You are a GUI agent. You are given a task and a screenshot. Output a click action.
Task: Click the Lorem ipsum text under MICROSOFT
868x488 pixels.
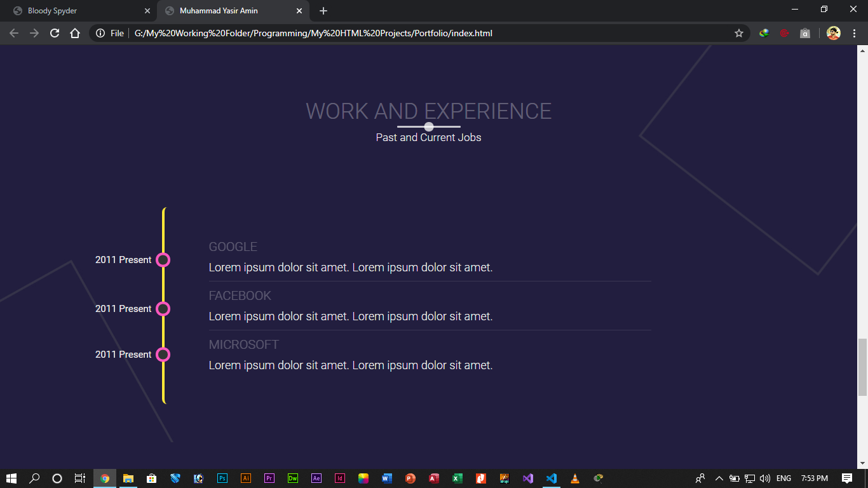(351, 365)
